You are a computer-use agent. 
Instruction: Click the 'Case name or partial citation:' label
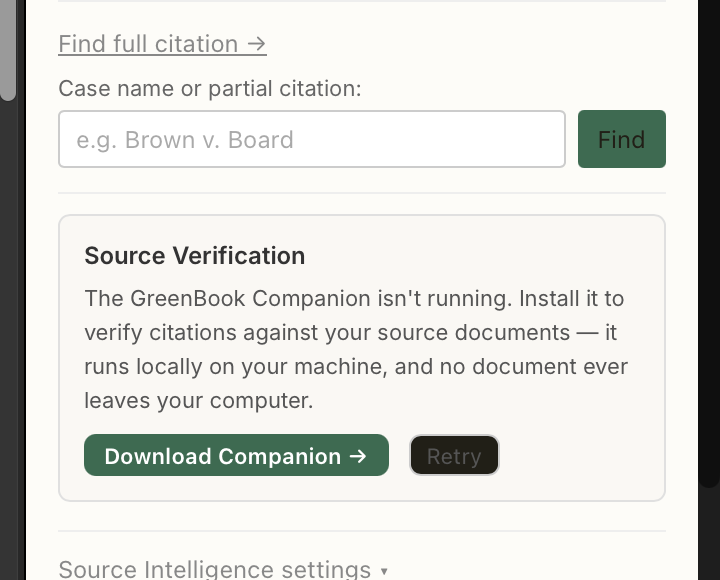tap(210, 88)
